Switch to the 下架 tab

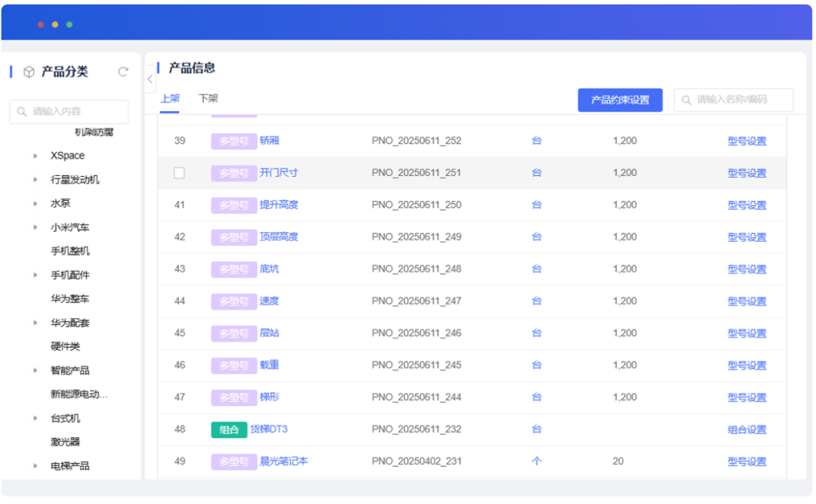coord(209,98)
